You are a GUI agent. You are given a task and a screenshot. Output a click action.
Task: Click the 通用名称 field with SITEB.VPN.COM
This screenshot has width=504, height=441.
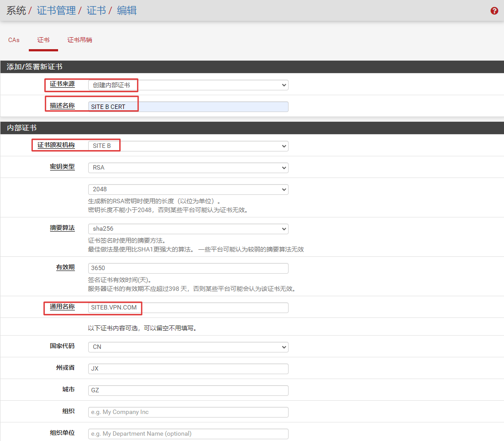(x=188, y=308)
